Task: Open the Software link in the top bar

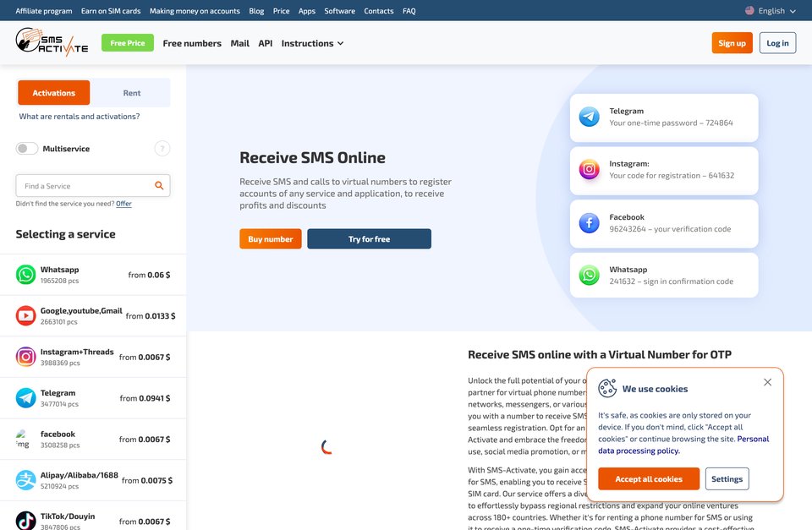Action: pos(340,11)
